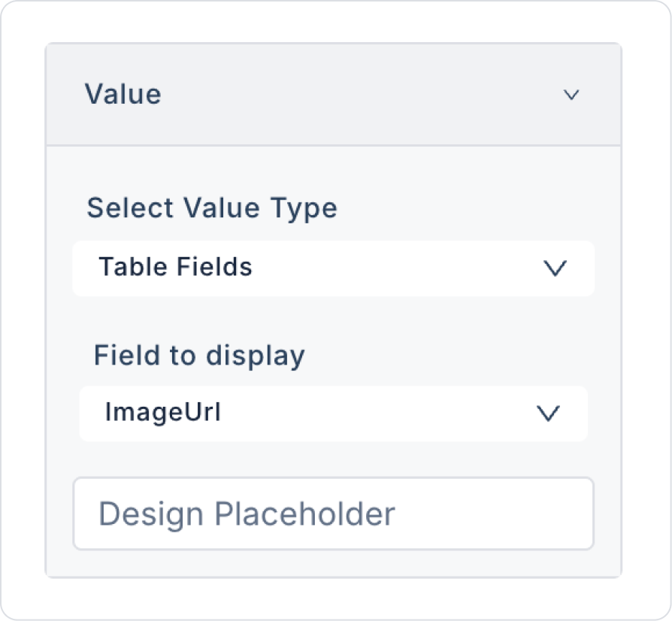672x621 pixels.
Task: Collapse the Value panel using its chevron
Action: click(x=571, y=95)
